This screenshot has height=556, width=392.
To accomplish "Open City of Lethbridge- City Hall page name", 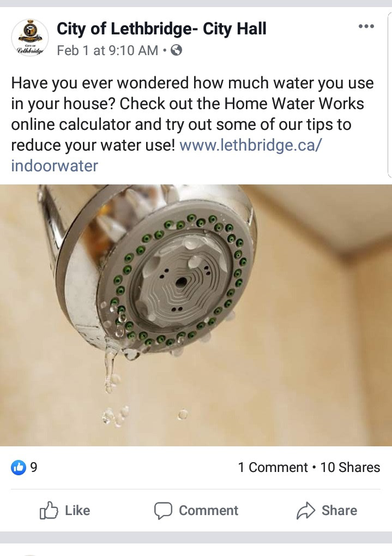I will (161, 29).
